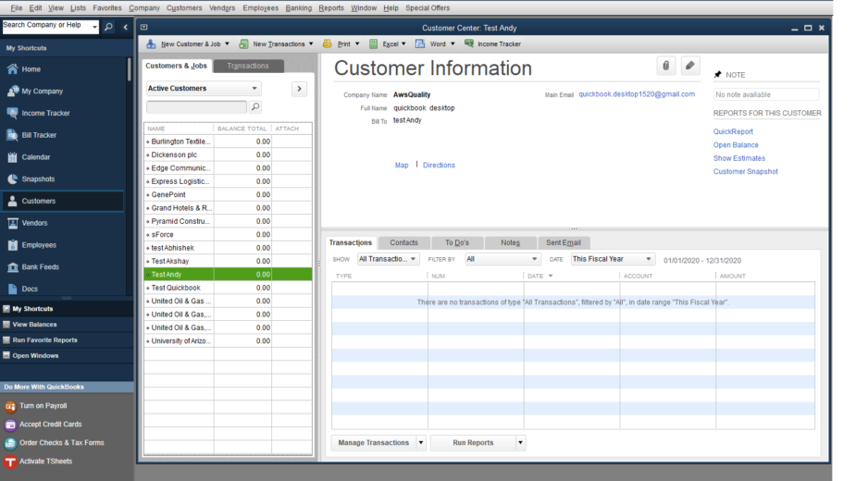Go to Calendar in sidebar
This screenshot has width=868, height=481.
point(36,157)
